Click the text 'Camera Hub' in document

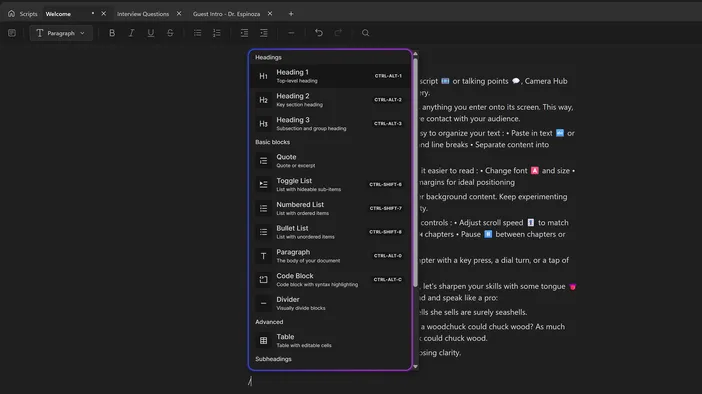(546, 81)
